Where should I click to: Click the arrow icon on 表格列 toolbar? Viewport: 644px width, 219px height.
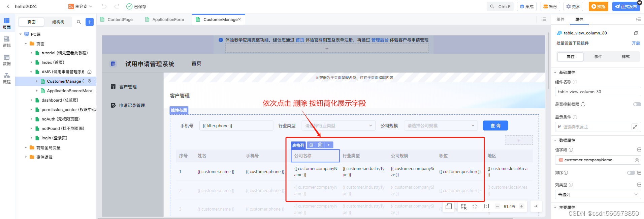329,145
